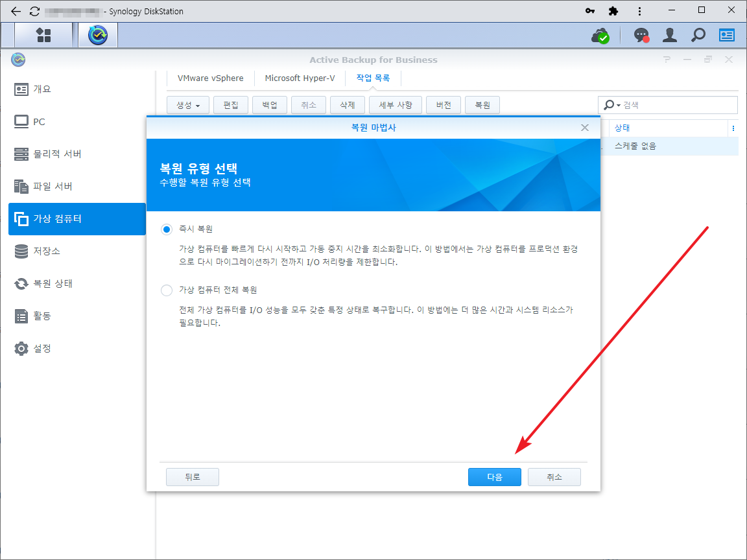Open the user account options icon

click(x=670, y=35)
